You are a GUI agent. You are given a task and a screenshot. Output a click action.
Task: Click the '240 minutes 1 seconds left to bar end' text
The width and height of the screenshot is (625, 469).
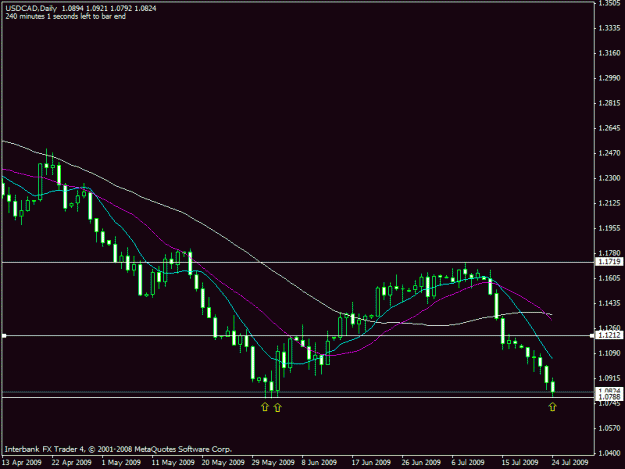pos(66,17)
